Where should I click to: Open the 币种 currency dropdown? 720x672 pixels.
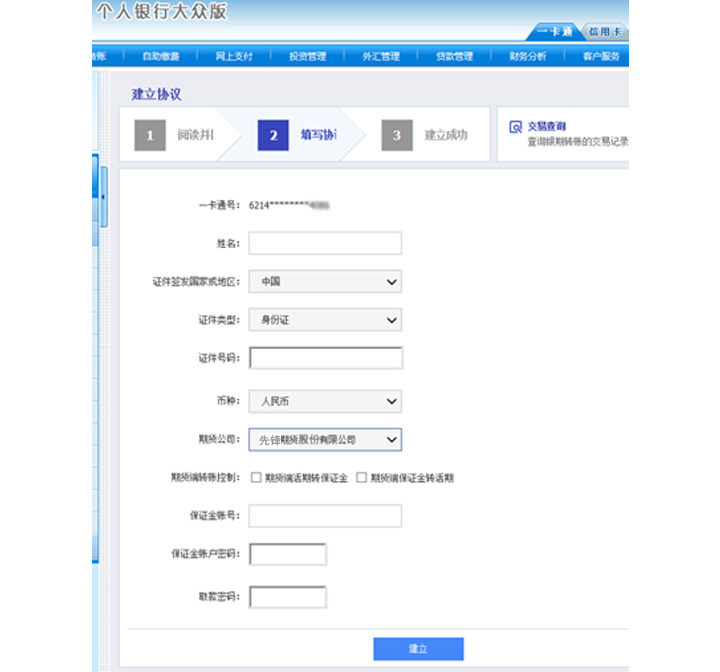click(325, 402)
